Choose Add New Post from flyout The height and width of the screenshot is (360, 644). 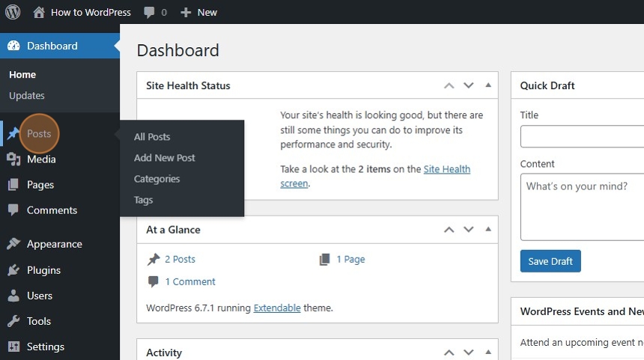point(164,158)
